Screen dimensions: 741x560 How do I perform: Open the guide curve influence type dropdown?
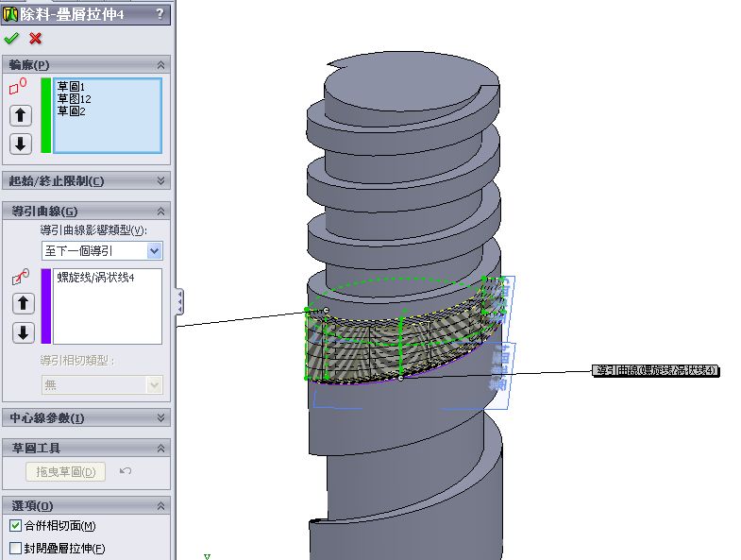click(154, 251)
